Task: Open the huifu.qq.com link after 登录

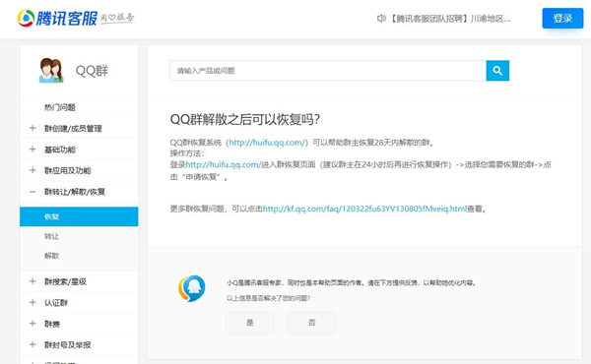Action: (x=224, y=164)
